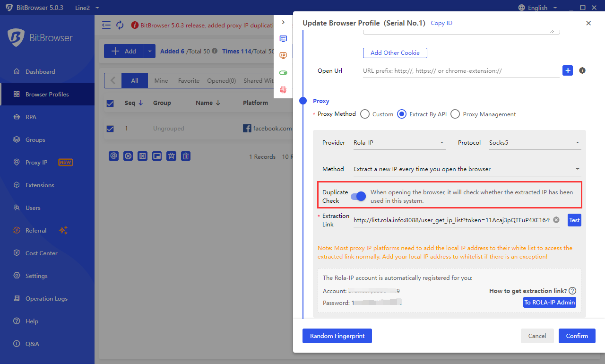605x364 pixels.
Task: Click the aperture batch-open icon below table
Action: pos(113,156)
